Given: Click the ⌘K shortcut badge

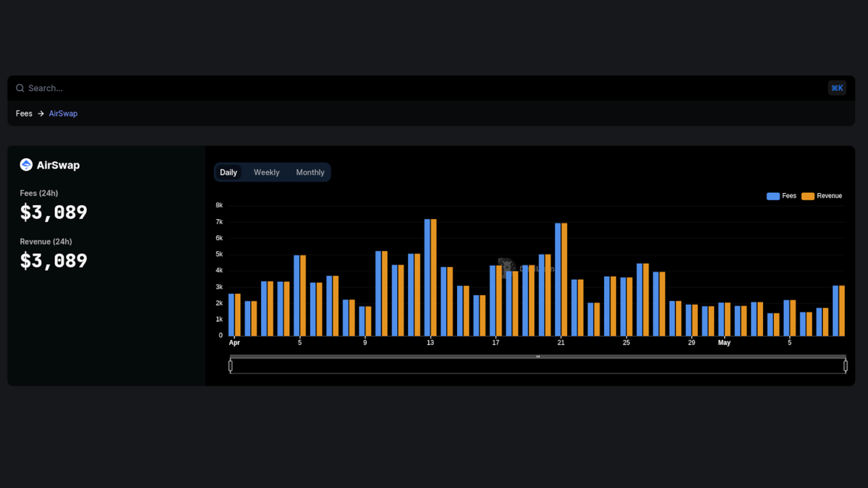Looking at the screenshot, I should point(837,88).
